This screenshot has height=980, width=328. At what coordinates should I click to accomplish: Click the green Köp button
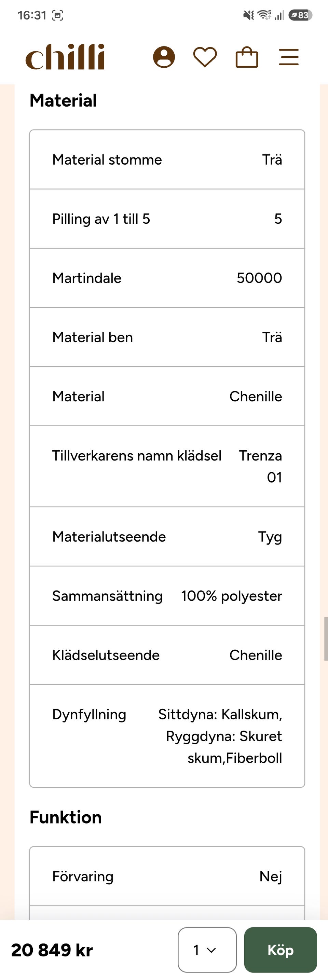pos(281,950)
